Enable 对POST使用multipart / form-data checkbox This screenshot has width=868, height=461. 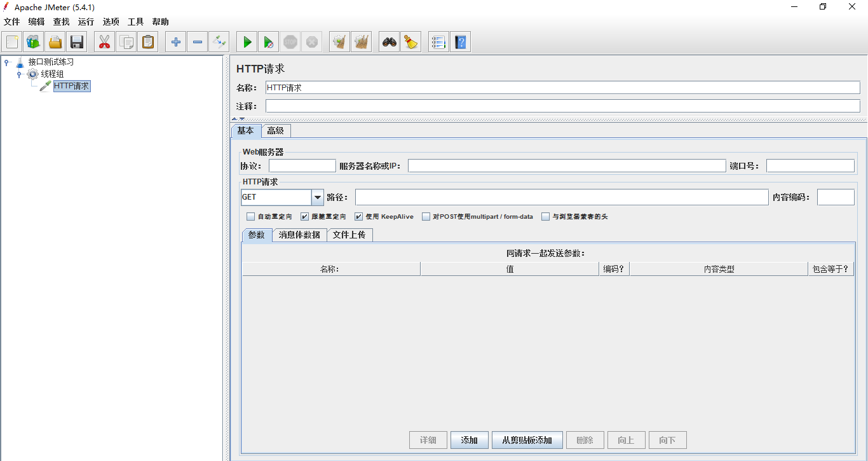426,217
